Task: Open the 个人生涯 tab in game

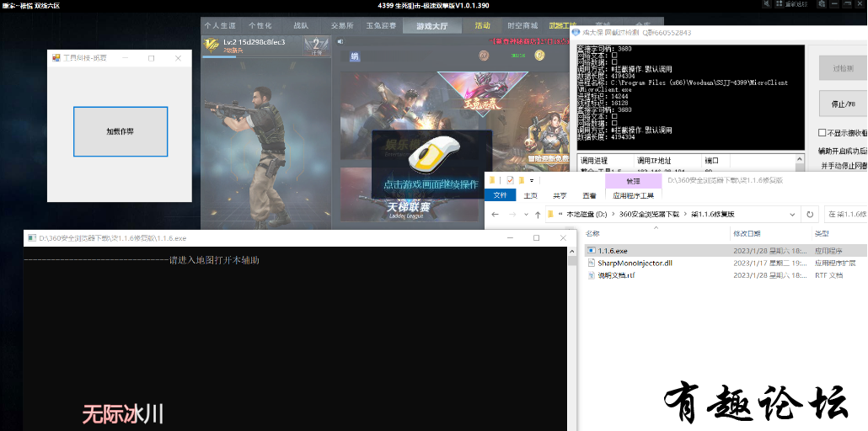Action: coord(220,25)
